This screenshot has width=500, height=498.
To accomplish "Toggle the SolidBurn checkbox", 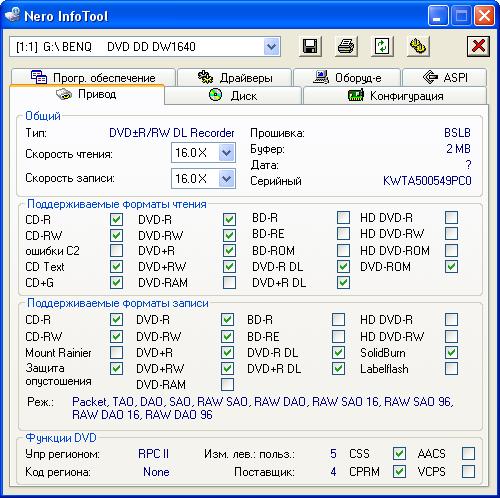I will [451, 352].
